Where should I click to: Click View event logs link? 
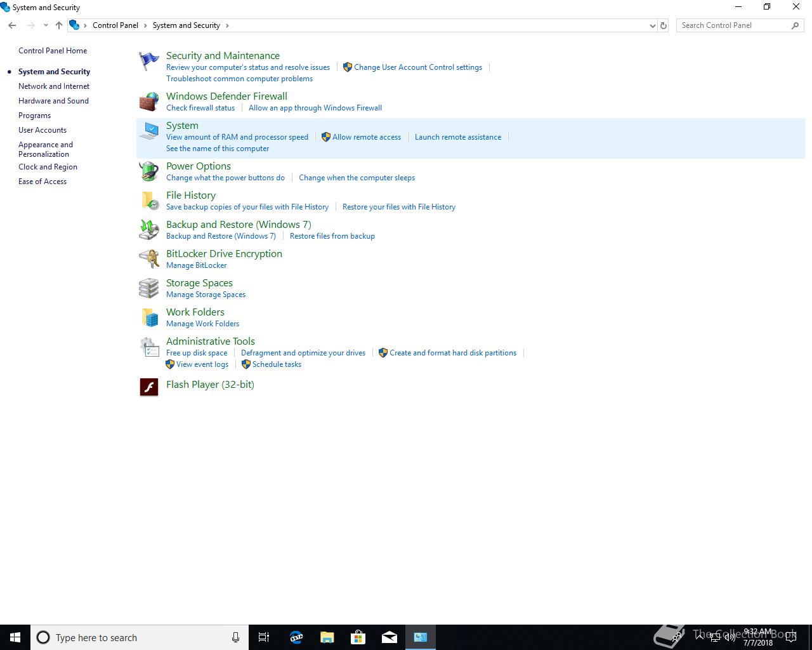pos(202,364)
